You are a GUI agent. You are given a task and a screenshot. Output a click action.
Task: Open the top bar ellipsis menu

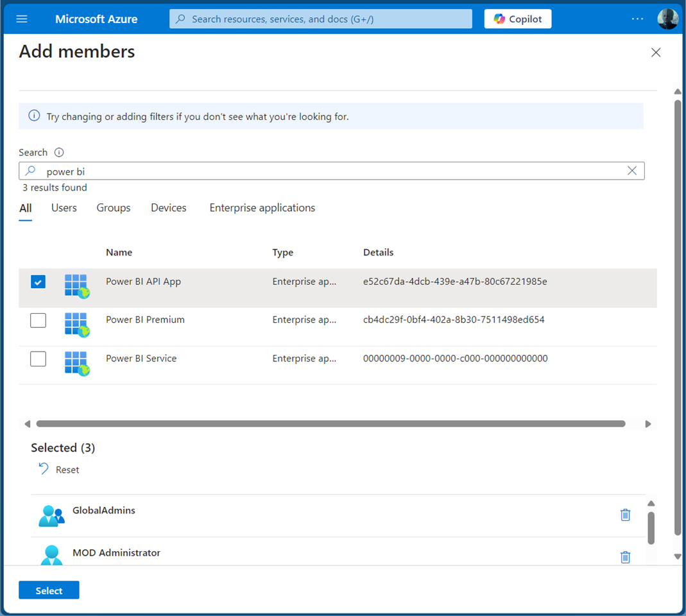637,19
